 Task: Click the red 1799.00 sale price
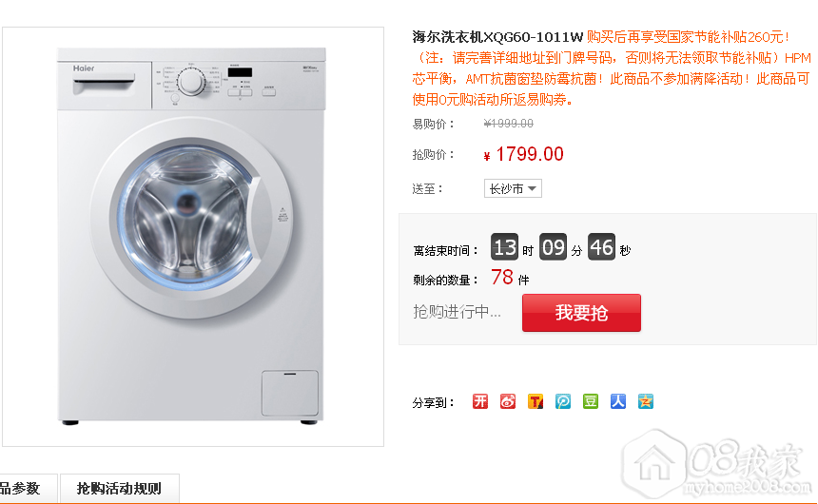pyautogui.click(x=529, y=154)
